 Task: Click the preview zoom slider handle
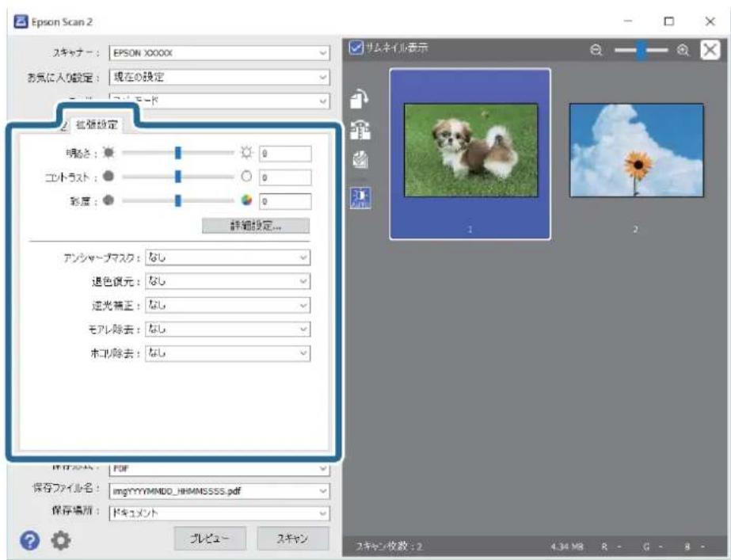tap(642, 50)
